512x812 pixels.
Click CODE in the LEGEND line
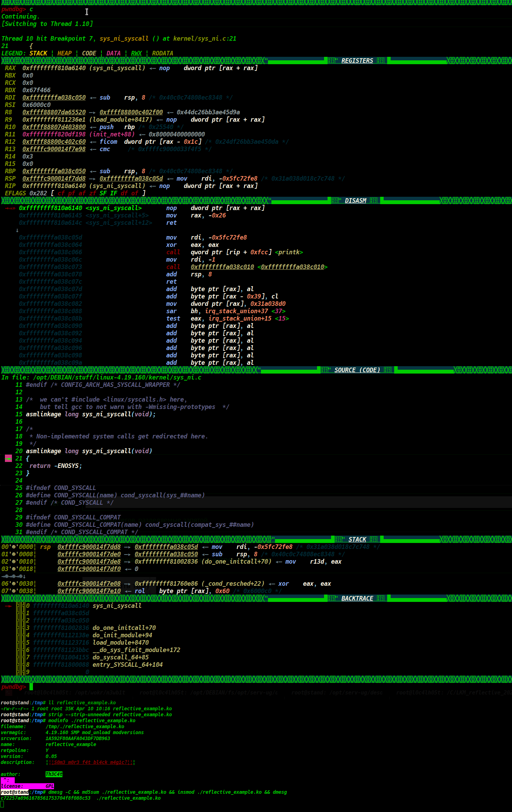pos(89,53)
